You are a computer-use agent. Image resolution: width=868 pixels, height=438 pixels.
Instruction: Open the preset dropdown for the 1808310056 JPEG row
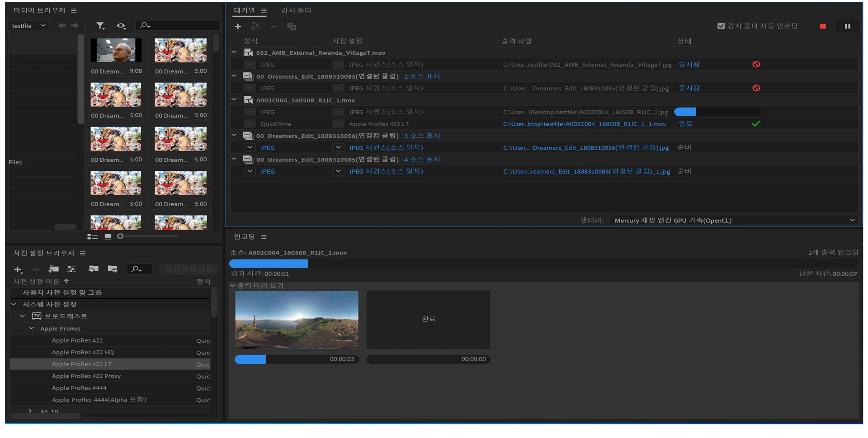click(x=338, y=147)
